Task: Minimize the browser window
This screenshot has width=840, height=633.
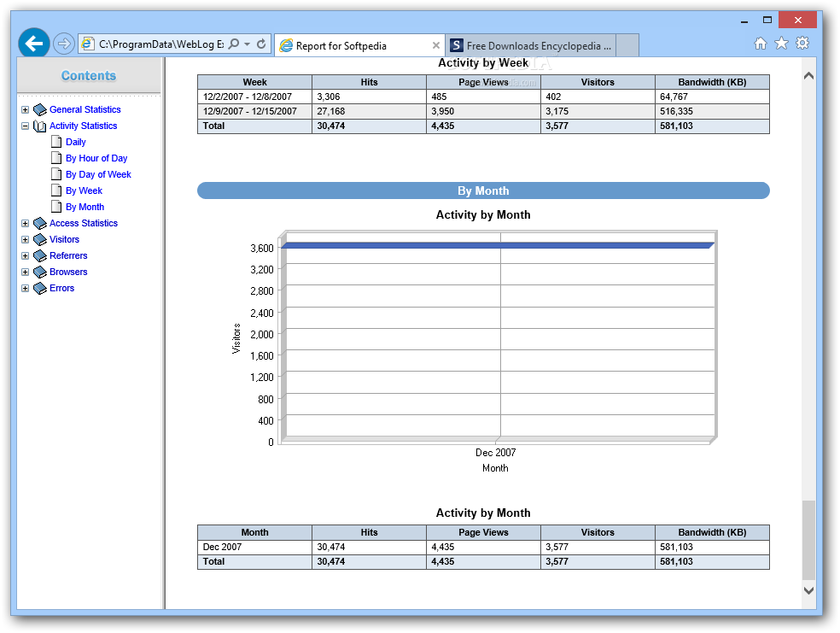Action: [x=744, y=21]
